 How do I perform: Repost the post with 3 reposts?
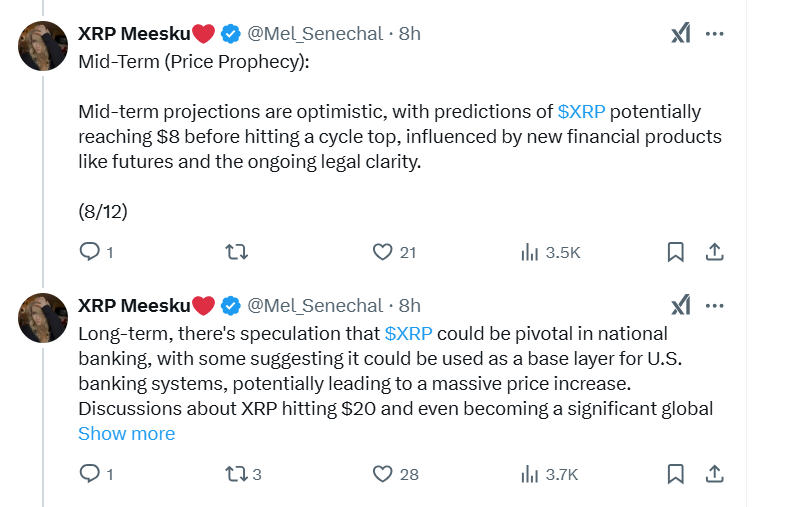[x=238, y=474]
